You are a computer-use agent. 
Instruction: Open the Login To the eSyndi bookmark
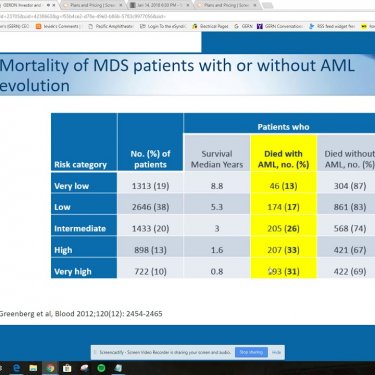point(162,26)
